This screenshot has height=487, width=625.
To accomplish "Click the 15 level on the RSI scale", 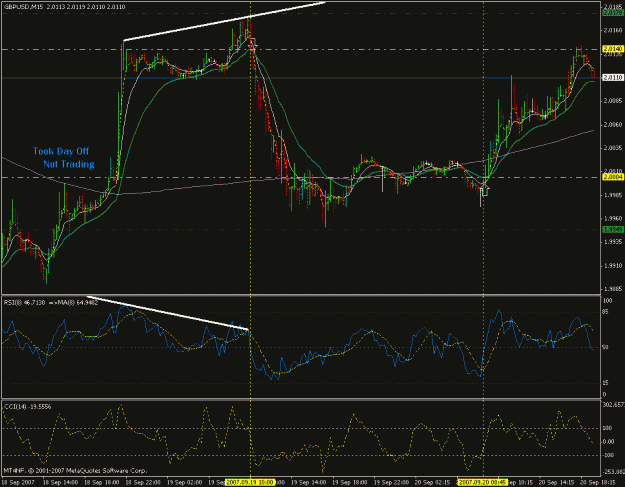I will [605, 383].
